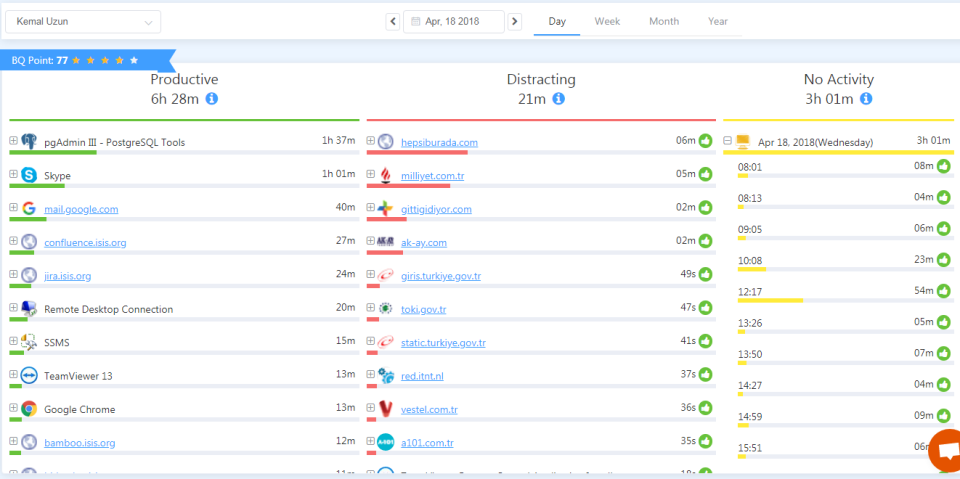Expand the toki.gov.tr row
Image resolution: width=960 pixels, height=479 pixels.
[370, 307]
